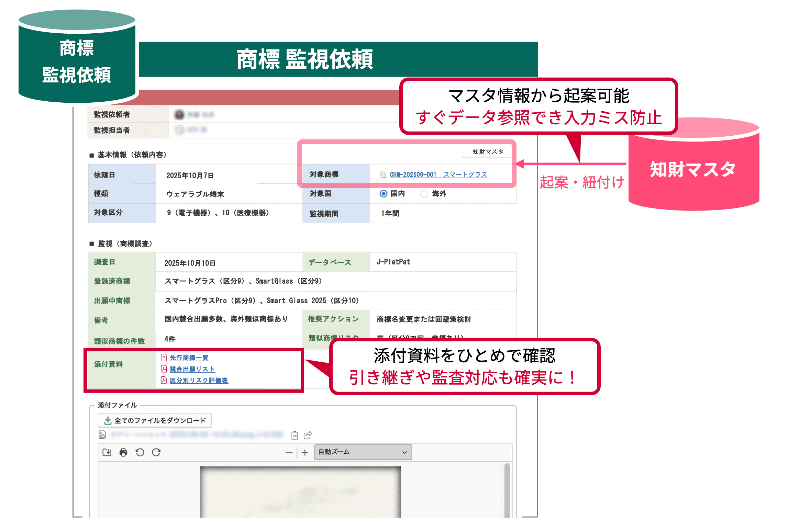Open the 先行商標一覧 attachment
Image resolution: width=811 pixels, height=532 pixels.
[x=189, y=358]
